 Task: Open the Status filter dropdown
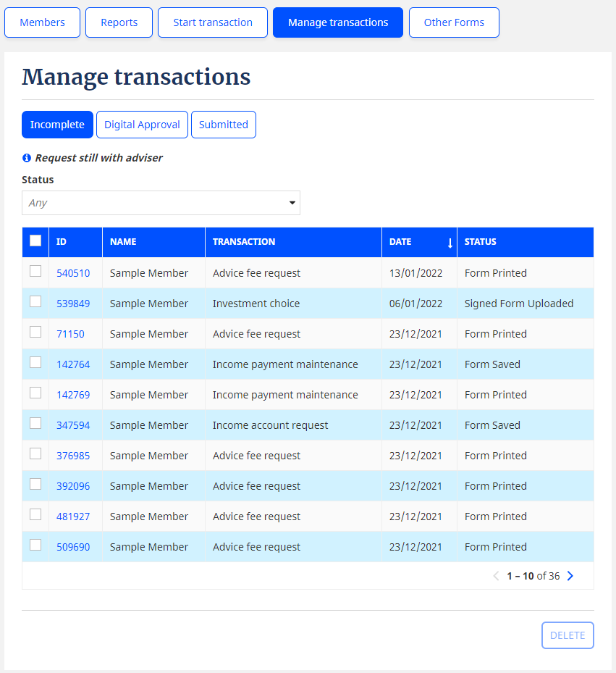pyautogui.click(x=161, y=203)
